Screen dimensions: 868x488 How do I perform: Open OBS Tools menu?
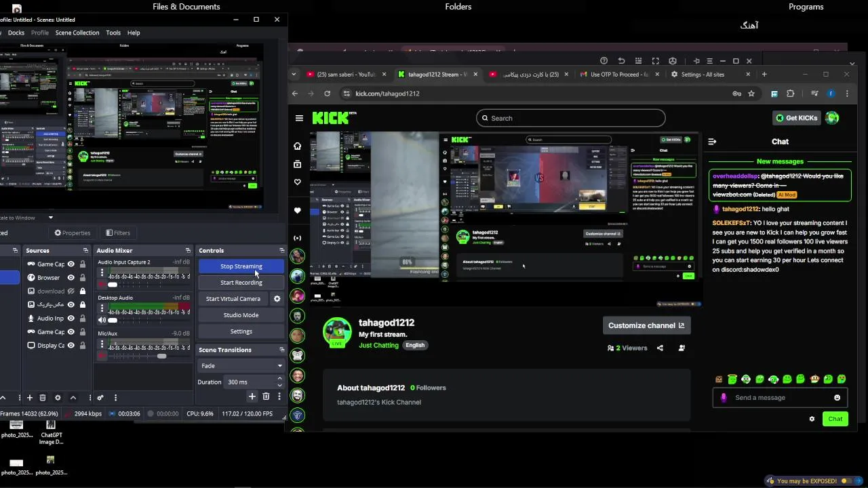[113, 33]
